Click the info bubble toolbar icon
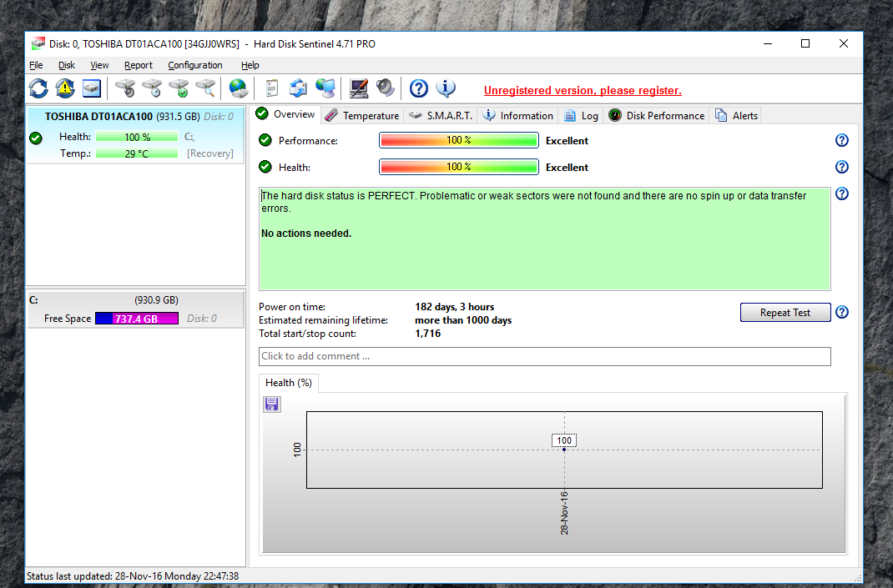Screen dimensions: 893x588 [446, 88]
